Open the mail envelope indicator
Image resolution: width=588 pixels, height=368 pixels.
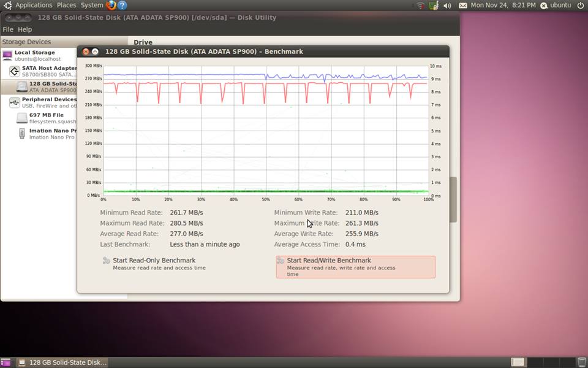(462, 6)
